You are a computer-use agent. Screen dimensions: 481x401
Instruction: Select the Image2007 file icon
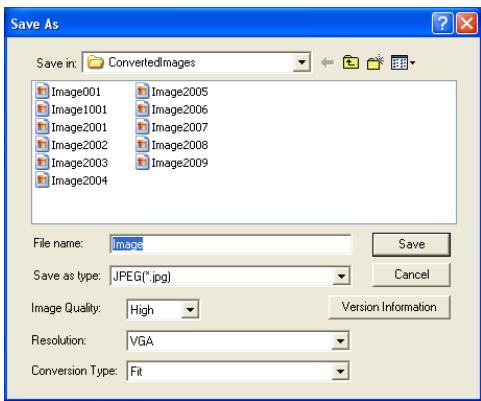[142, 127]
